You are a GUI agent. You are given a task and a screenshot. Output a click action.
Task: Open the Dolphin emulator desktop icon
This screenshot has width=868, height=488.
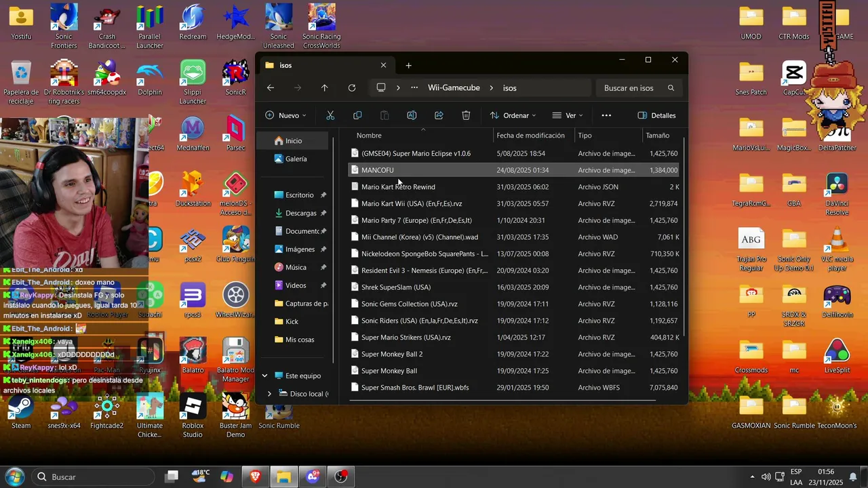[149, 79]
